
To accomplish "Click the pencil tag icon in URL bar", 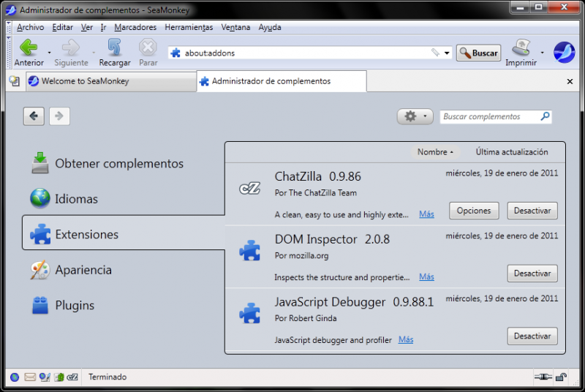I will point(435,53).
